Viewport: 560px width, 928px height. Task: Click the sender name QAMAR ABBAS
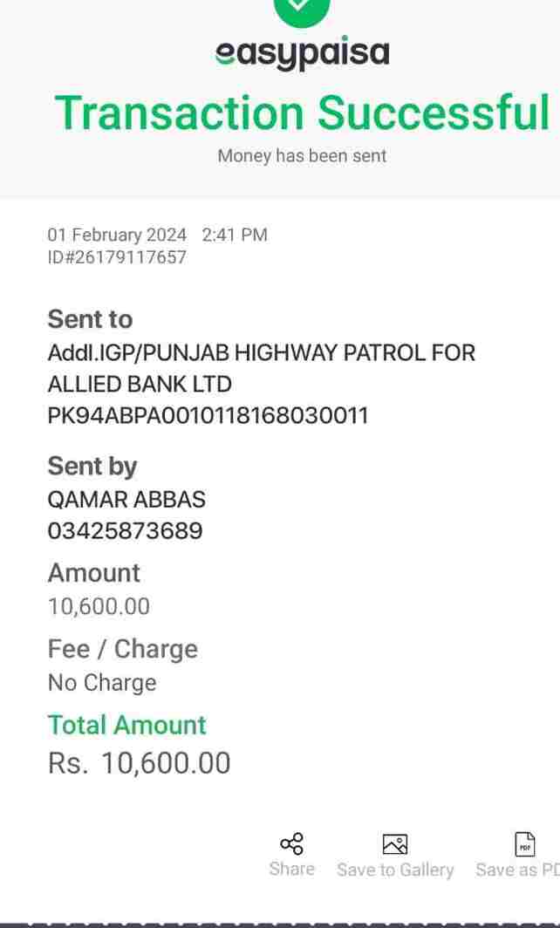(126, 500)
